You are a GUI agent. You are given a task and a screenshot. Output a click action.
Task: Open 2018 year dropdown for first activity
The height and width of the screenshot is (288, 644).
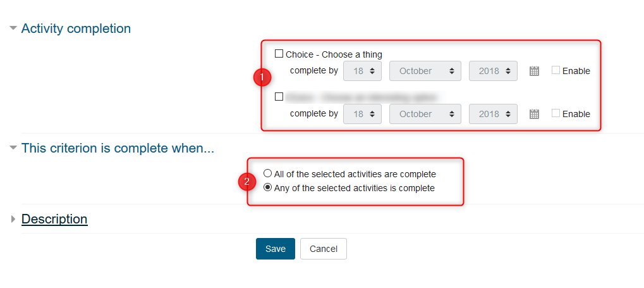click(x=493, y=71)
